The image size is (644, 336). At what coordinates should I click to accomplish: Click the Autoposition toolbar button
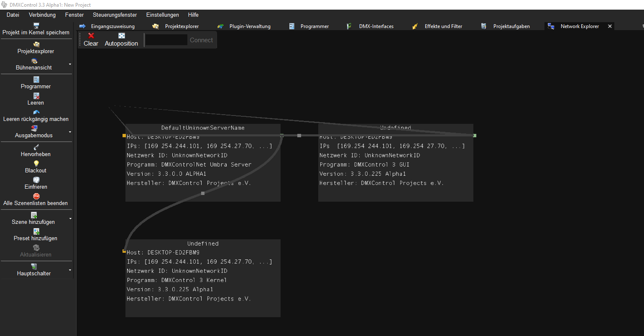click(121, 40)
